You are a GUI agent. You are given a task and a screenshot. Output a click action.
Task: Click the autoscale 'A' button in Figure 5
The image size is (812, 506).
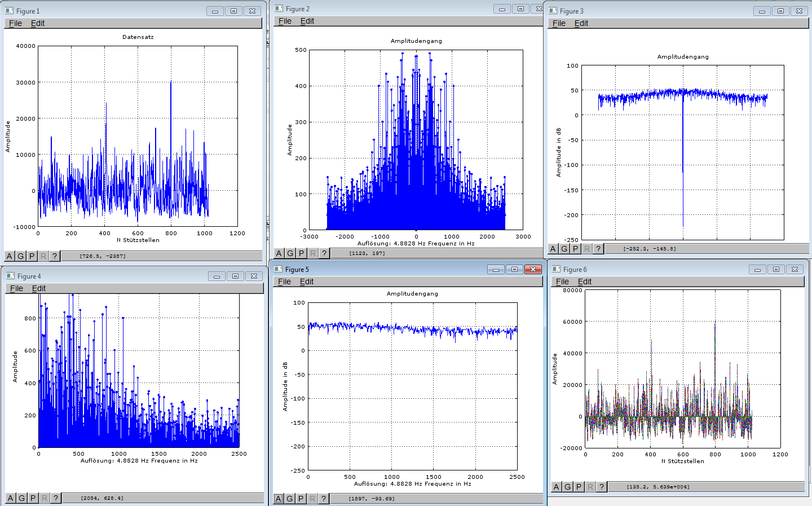pyautogui.click(x=279, y=499)
